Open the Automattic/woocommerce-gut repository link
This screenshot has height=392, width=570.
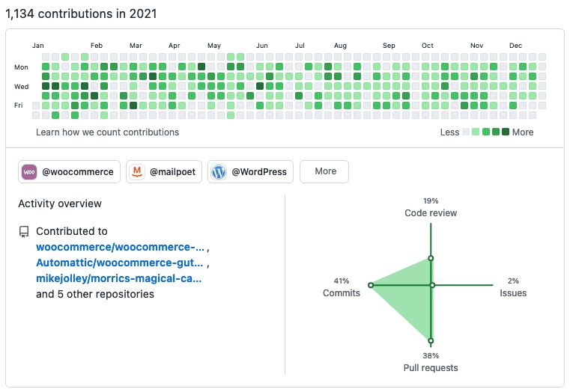120,263
